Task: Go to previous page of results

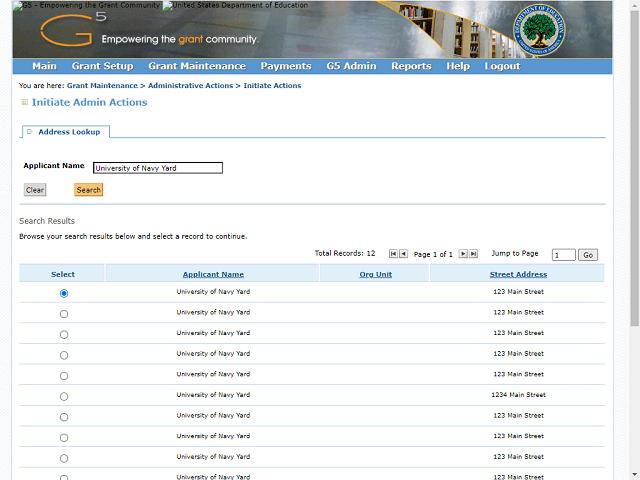Action: point(403,254)
